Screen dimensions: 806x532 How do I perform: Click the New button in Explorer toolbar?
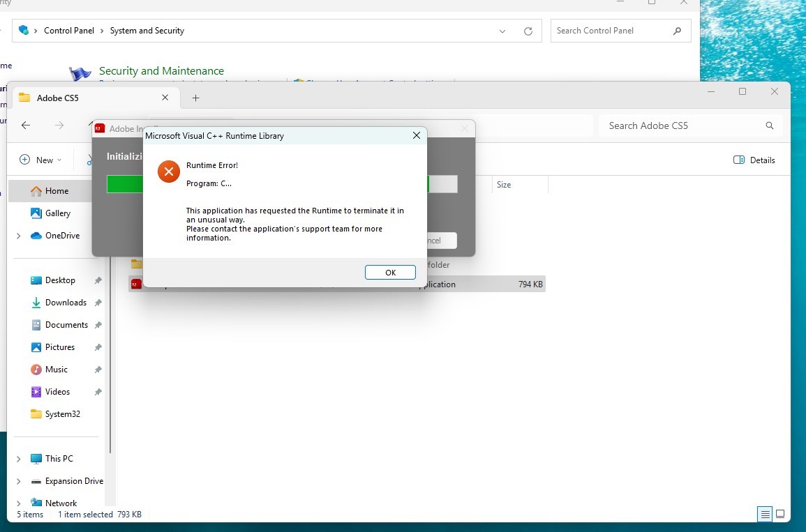pyautogui.click(x=40, y=160)
